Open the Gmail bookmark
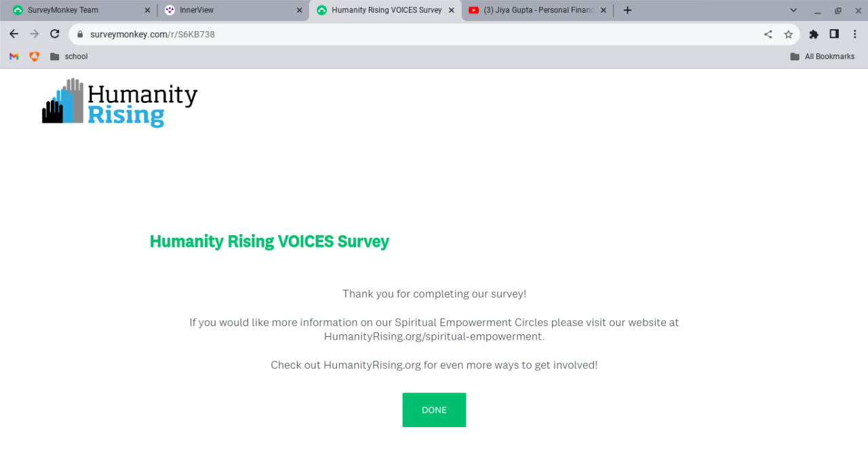 click(14, 56)
